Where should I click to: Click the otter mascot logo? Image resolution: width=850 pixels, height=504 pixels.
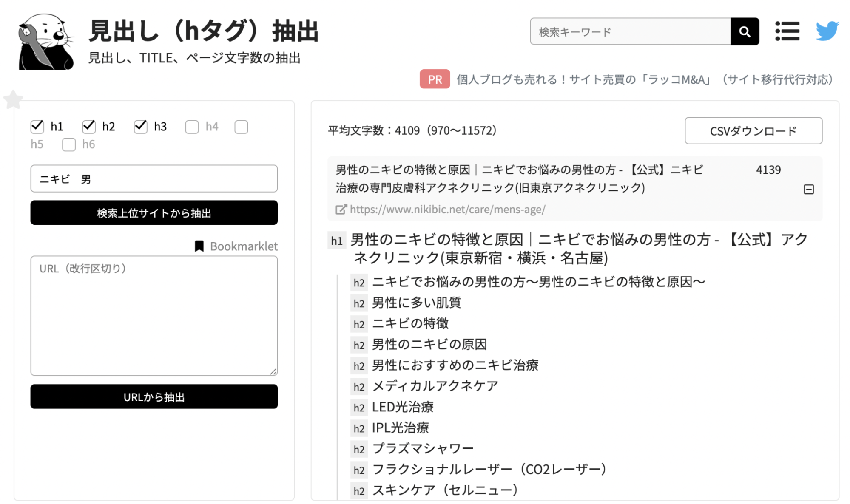tap(45, 42)
